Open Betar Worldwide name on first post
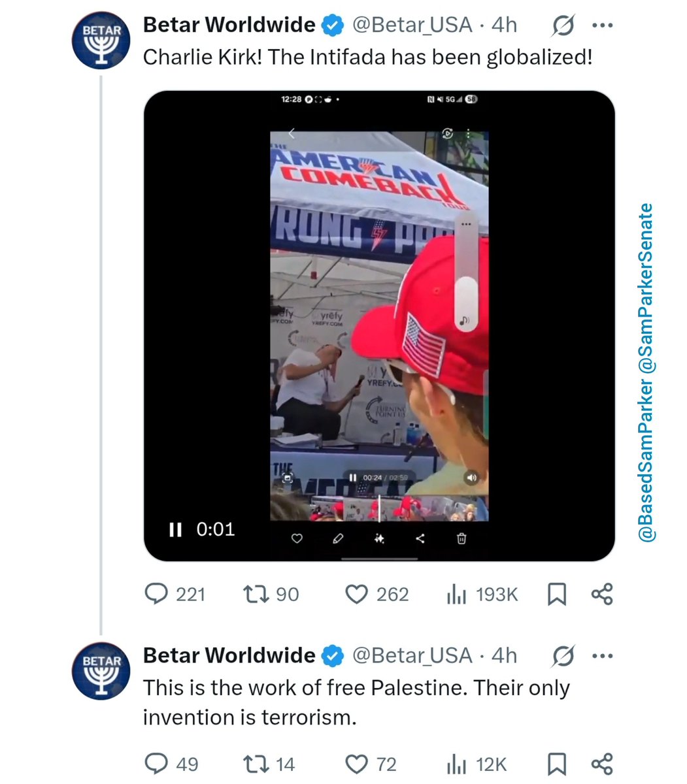The height and width of the screenshot is (784, 687). pyautogui.click(x=229, y=25)
